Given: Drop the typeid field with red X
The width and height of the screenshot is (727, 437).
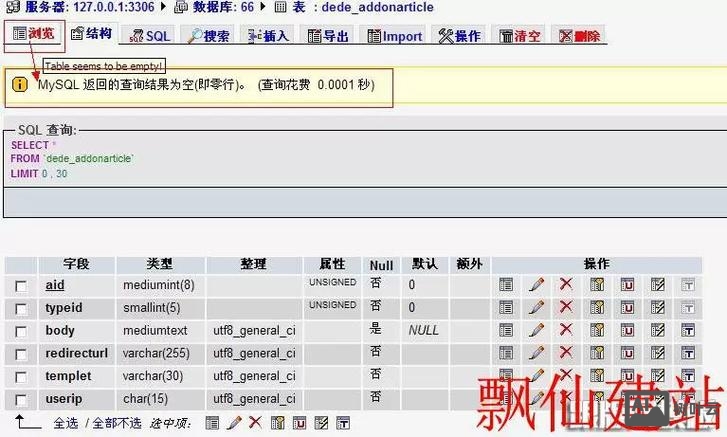Looking at the screenshot, I should [566, 306].
